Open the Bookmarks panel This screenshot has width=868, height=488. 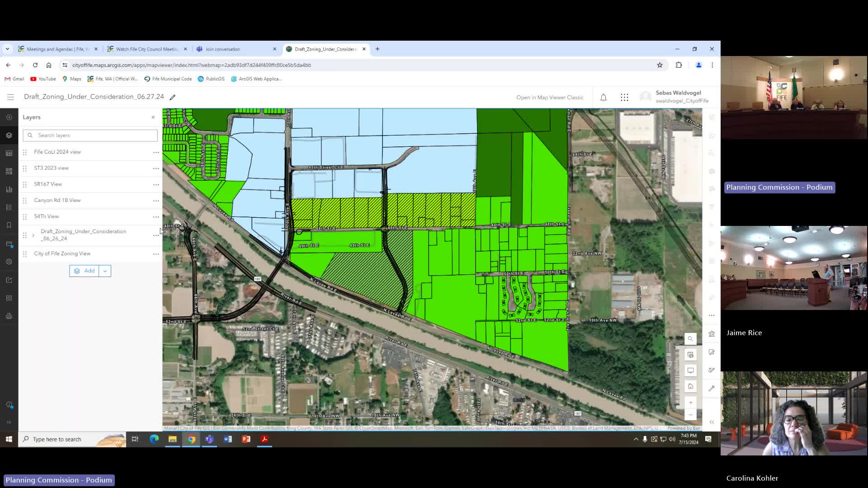[x=9, y=225]
